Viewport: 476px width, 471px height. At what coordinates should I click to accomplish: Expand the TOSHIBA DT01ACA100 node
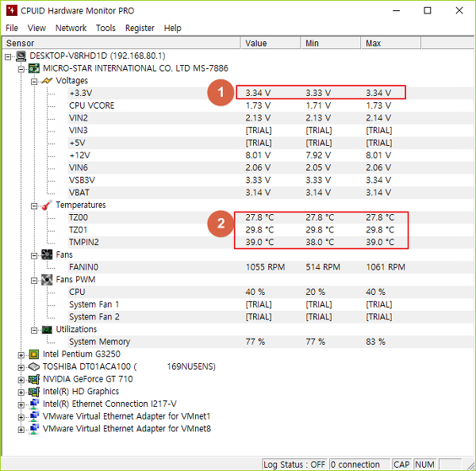point(21,367)
